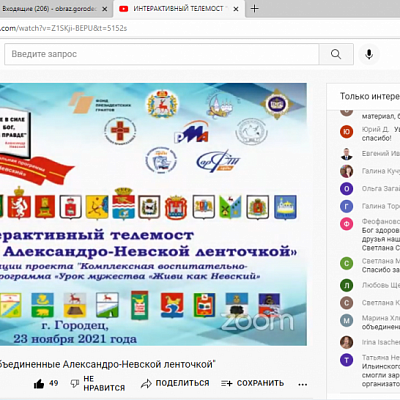400x400 pixels.
Task: Click СОХРАНИТЬ to save video
Action: (253, 383)
